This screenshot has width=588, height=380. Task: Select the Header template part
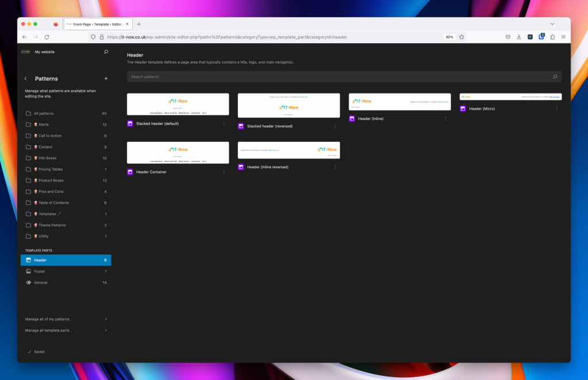(x=66, y=260)
